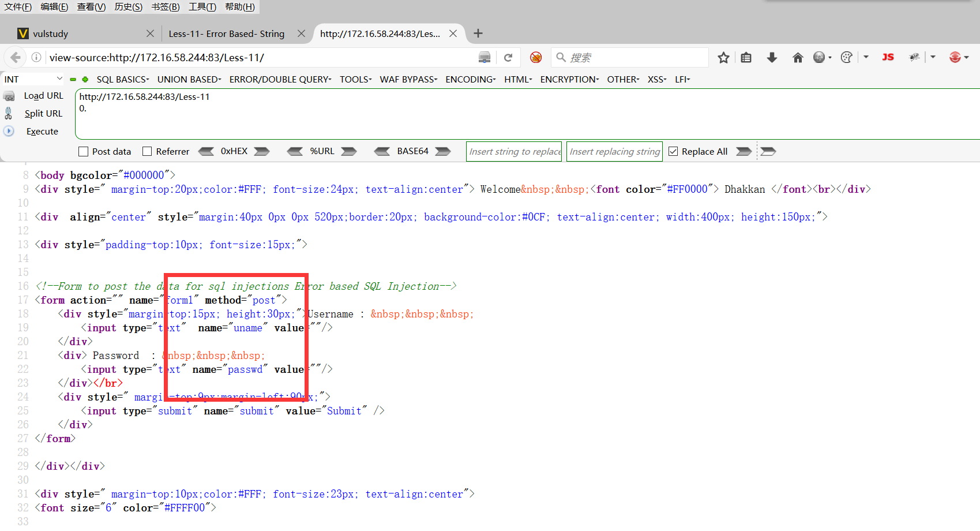This screenshot has width=980, height=531.
Task: Switch to Less-11 Error Based String tab
Action: coord(236,33)
